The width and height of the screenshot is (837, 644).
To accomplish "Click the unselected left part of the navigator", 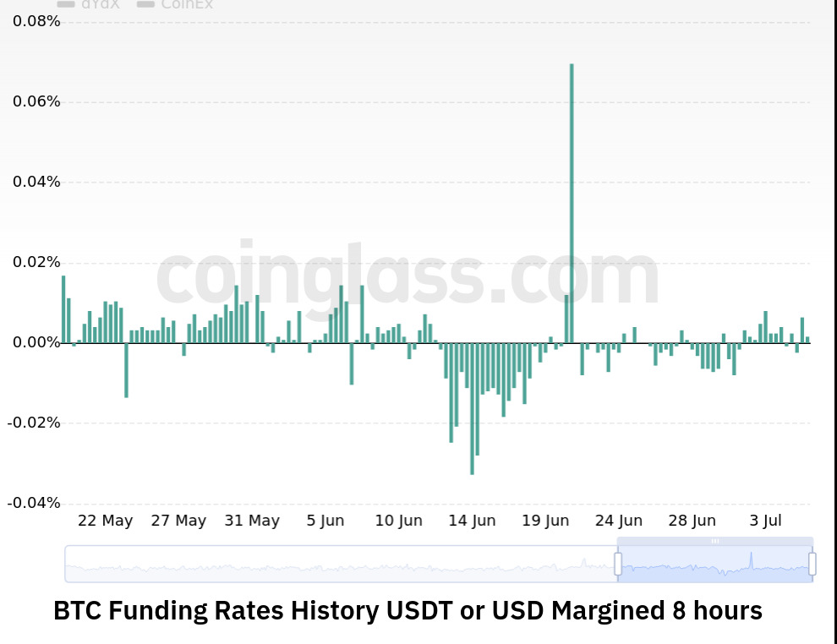I will 338,565.
